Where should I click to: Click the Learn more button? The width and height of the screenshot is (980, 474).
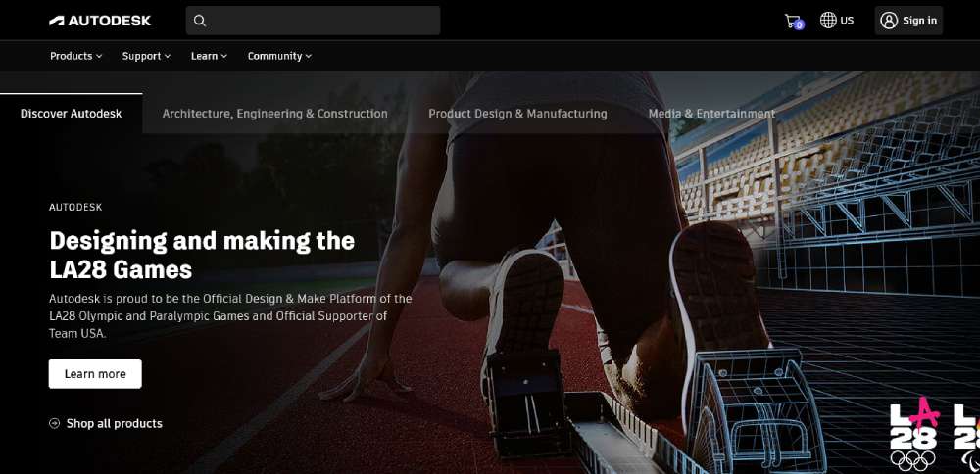95,374
